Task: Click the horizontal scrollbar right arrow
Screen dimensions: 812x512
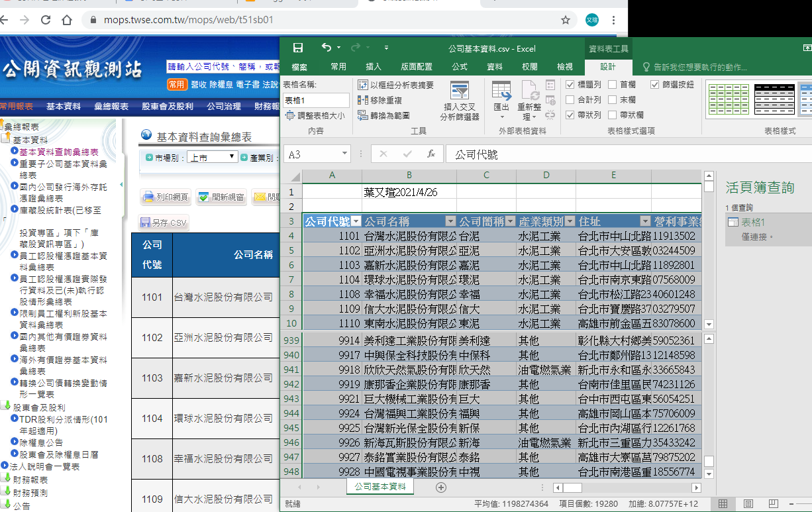Action: pyautogui.click(x=696, y=487)
